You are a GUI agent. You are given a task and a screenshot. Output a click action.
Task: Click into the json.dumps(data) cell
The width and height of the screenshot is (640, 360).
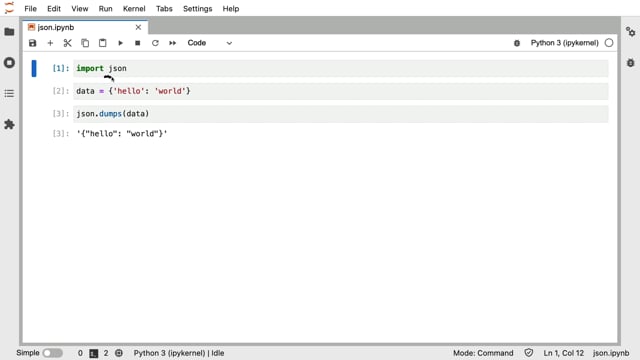341,114
